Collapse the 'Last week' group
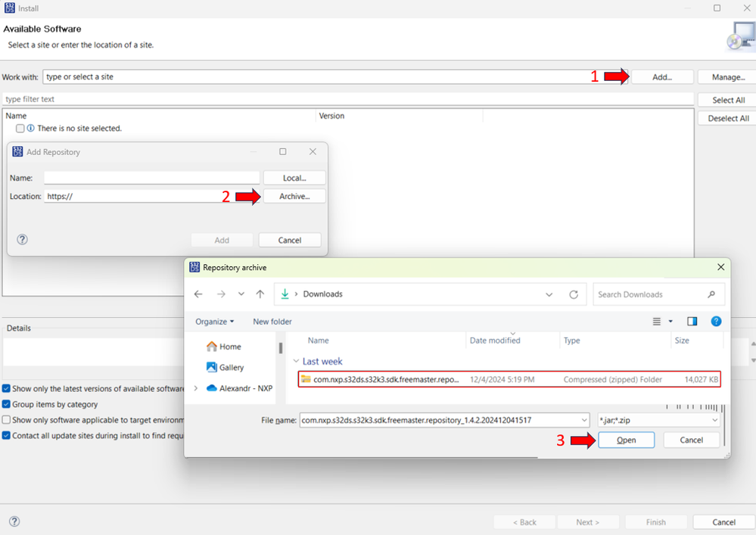 [x=296, y=361]
